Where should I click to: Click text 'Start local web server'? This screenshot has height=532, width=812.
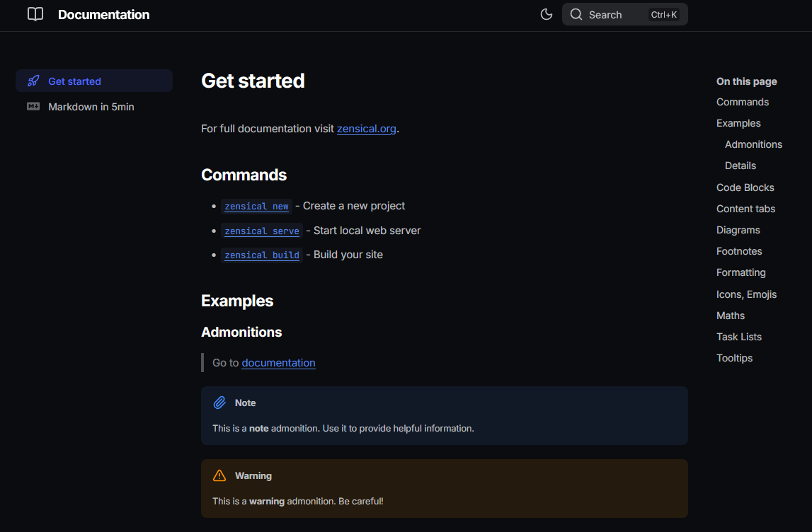[x=367, y=231]
